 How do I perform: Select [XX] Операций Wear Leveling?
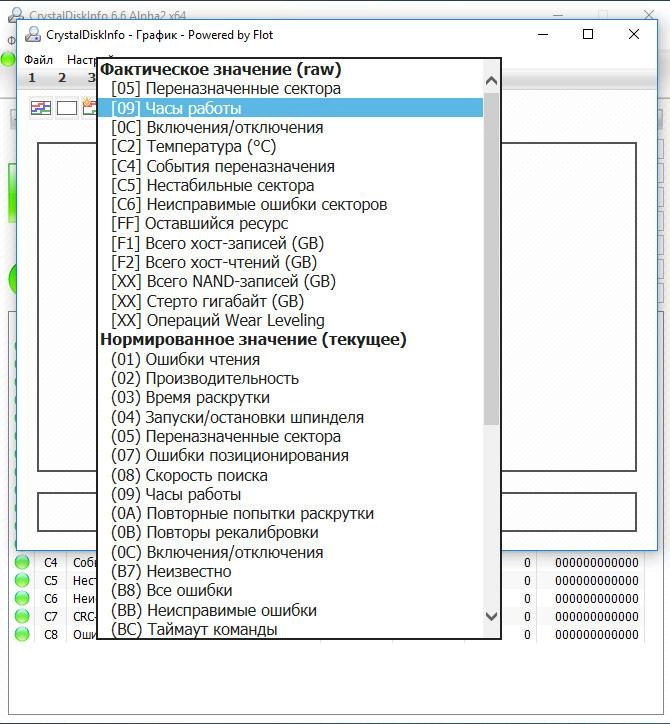click(x=290, y=320)
